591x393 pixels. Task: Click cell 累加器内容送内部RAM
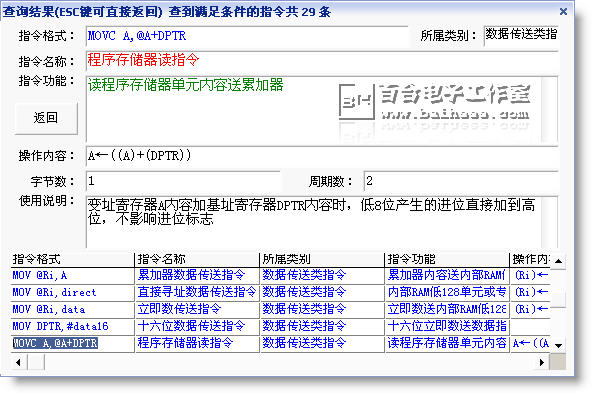pos(447,275)
